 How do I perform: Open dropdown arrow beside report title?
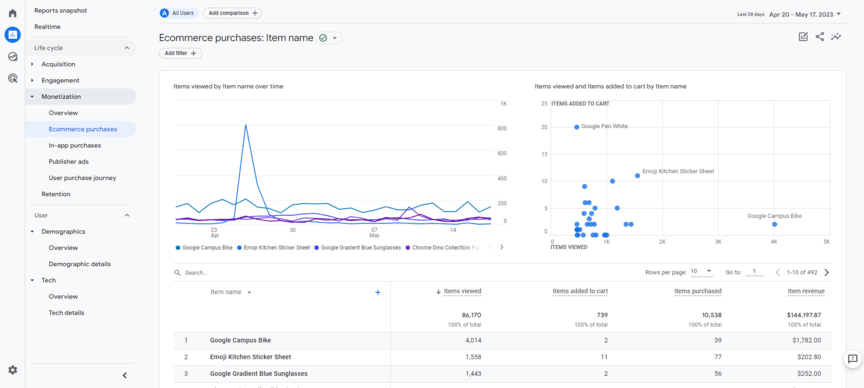point(334,38)
